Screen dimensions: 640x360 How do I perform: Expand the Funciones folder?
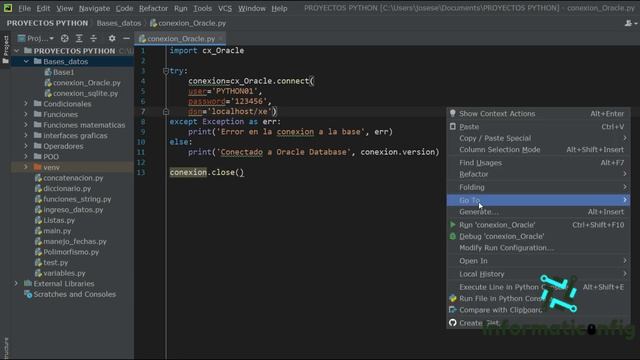coord(26,115)
